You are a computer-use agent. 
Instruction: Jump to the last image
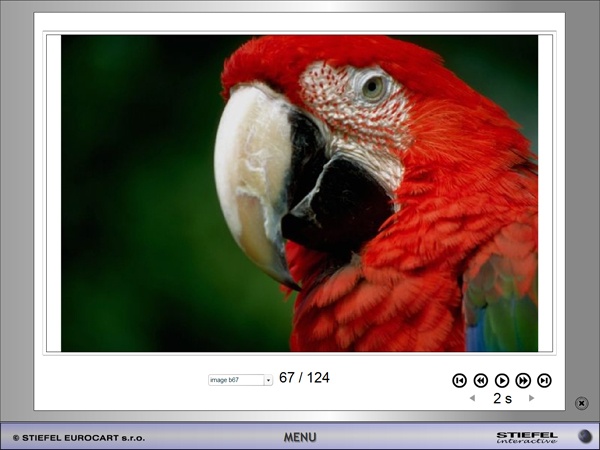(x=544, y=380)
